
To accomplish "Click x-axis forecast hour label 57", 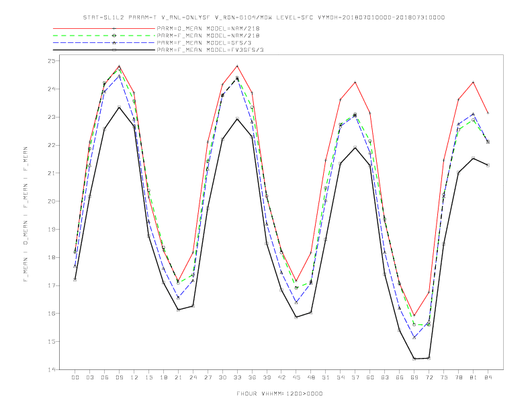I will (x=355, y=377).
